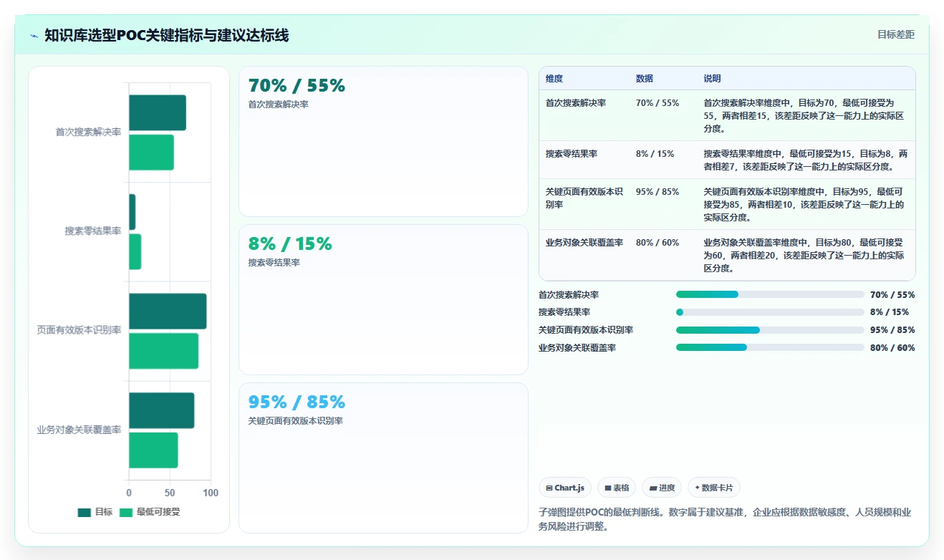This screenshot has width=944, height=560.
Task: Click the 维度 column header in the table
Action: 554,79
